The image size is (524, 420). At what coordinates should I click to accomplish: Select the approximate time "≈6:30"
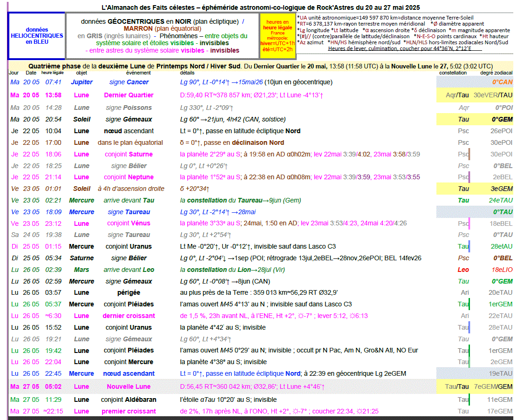coord(53,316)
